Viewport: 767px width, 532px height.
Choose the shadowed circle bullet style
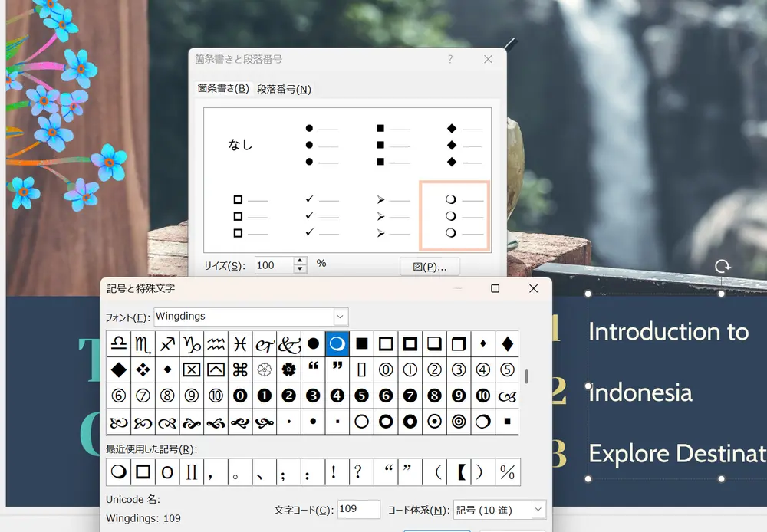[x=454, y=216]
